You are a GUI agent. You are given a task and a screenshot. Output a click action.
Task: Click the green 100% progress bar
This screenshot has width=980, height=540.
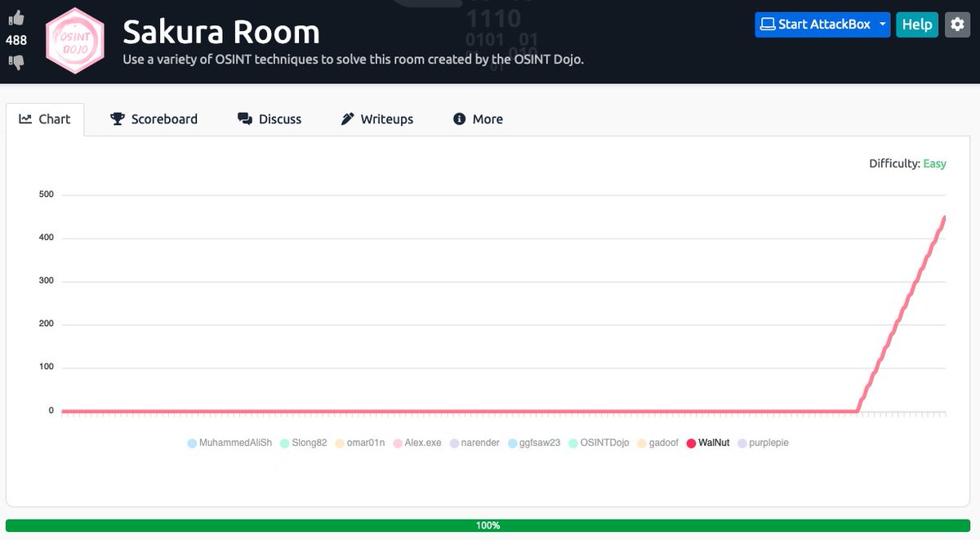point(488,525)
